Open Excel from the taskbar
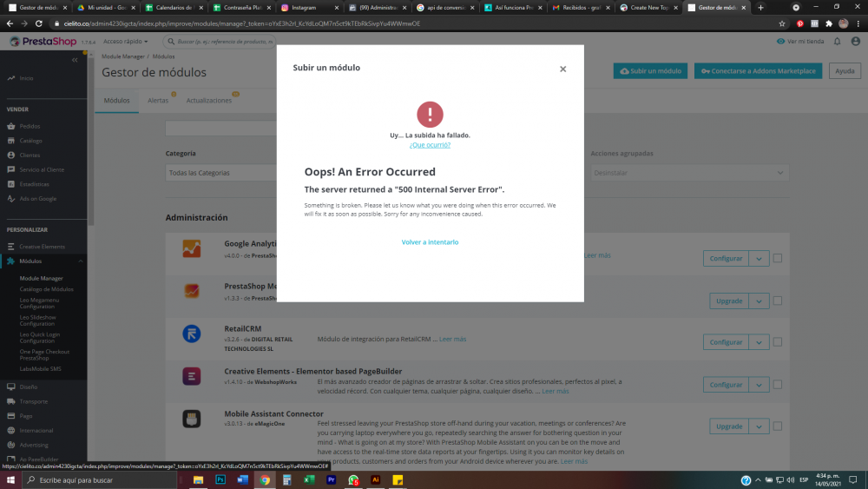 (x=309, y=480)
